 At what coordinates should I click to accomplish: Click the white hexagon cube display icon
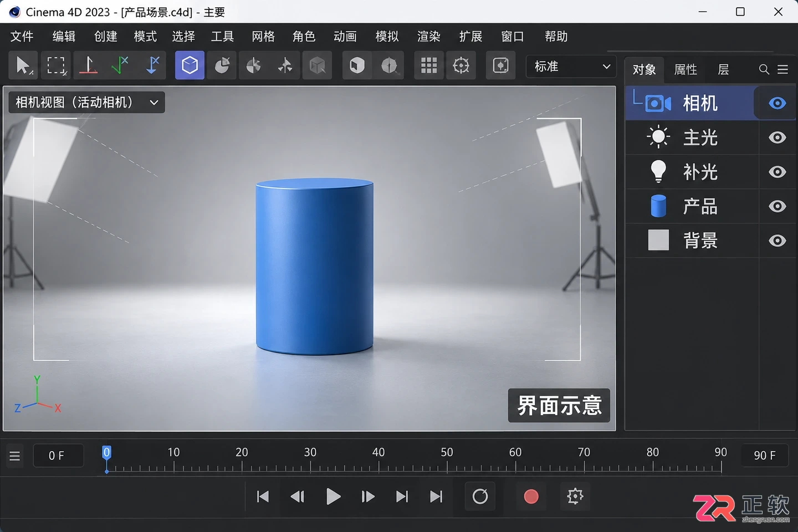357,65
